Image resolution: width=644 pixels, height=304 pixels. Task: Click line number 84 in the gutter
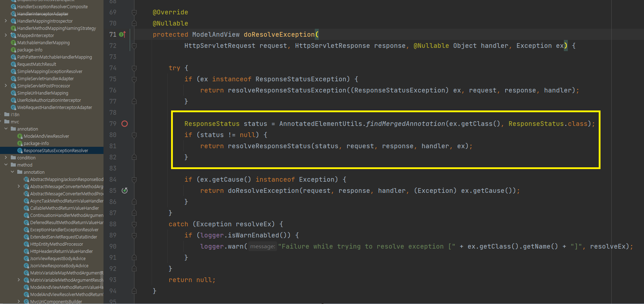113,180
